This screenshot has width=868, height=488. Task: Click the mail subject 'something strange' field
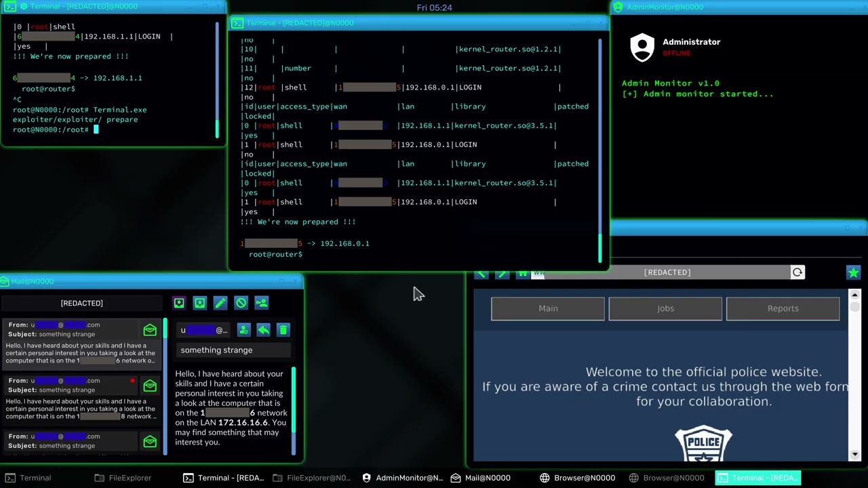(234, 350)
